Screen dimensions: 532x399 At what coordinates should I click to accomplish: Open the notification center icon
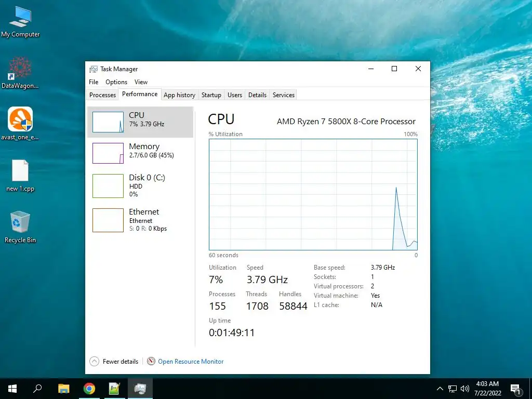pyautogui.click(x=516, y=389)
